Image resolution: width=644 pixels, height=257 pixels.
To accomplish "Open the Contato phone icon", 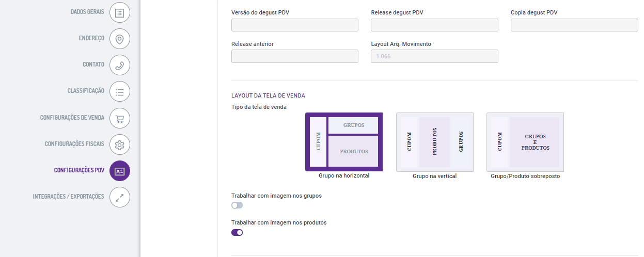I will [x=120, y=65].
